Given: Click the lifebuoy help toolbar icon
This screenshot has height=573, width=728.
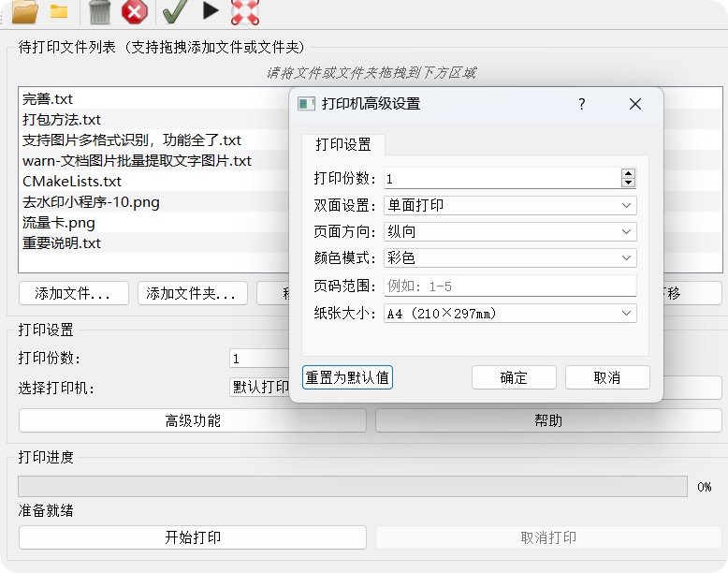Looking at the screenshot, I should [x=245, y=11].
